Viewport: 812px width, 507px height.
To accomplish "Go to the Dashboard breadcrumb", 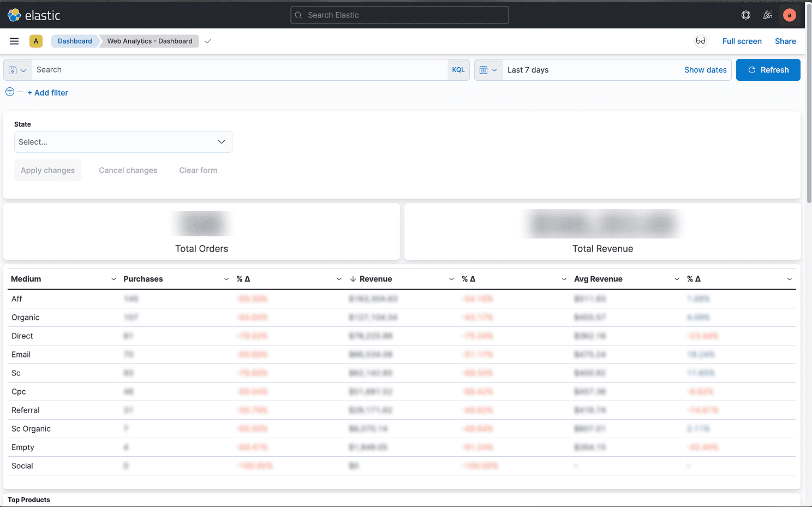I will pyautogui.click(x=75, y=41).
